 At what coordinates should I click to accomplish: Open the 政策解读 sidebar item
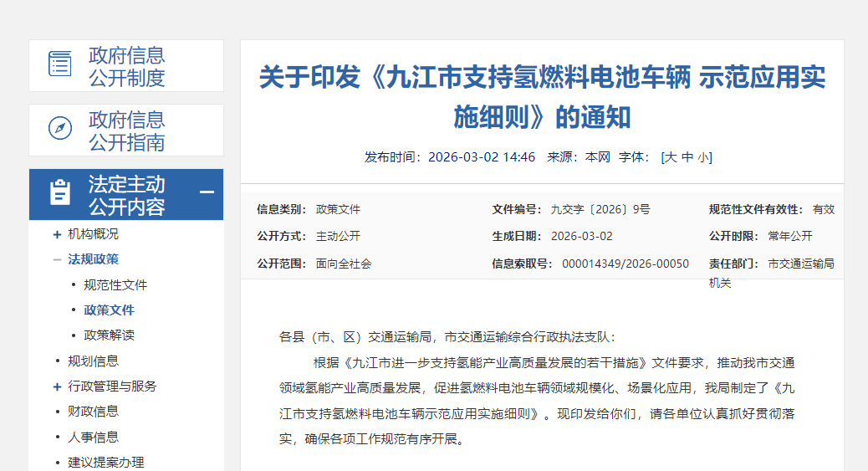(109, 335)
